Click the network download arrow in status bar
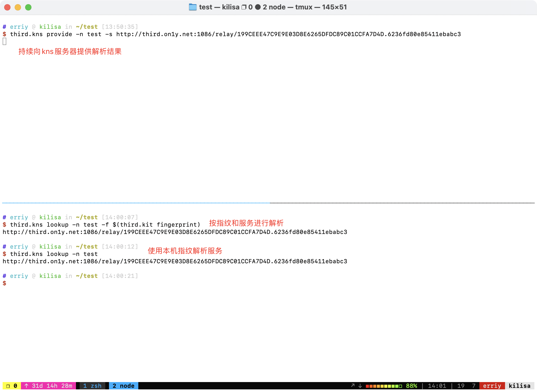Image resolution: width=537 pixels, height=392 pixels. 360,386
